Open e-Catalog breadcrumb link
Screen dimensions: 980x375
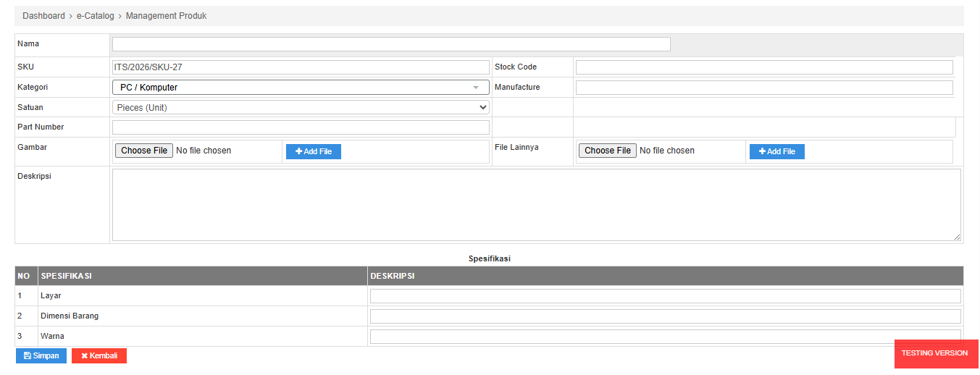coord(96,16)
